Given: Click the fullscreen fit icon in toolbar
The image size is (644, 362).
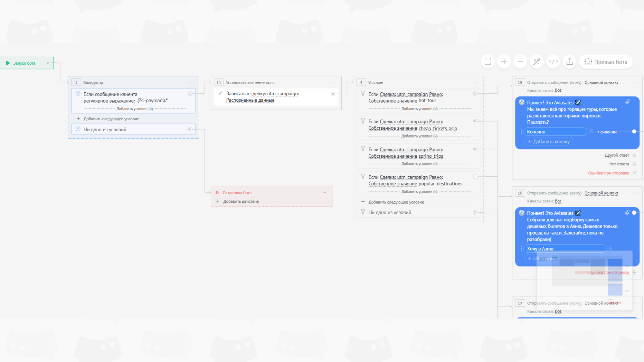Looking at the screenshot, I should [x=488, y=62].
